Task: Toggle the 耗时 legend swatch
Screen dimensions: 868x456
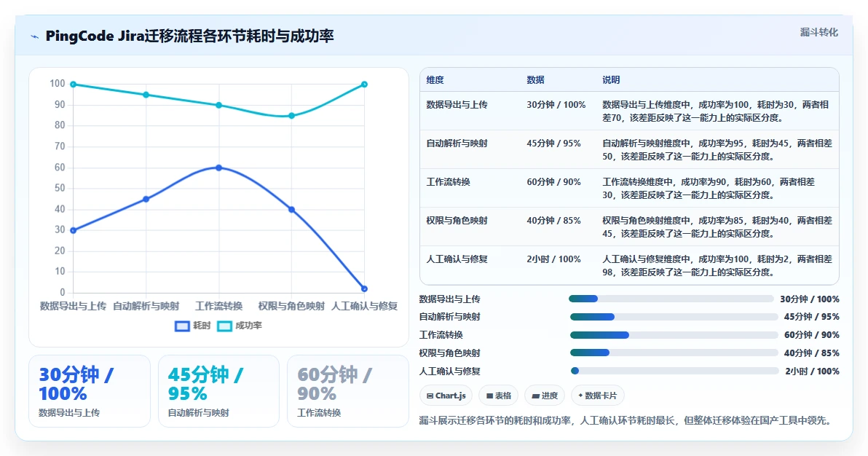Action: [x=182, y=326]
